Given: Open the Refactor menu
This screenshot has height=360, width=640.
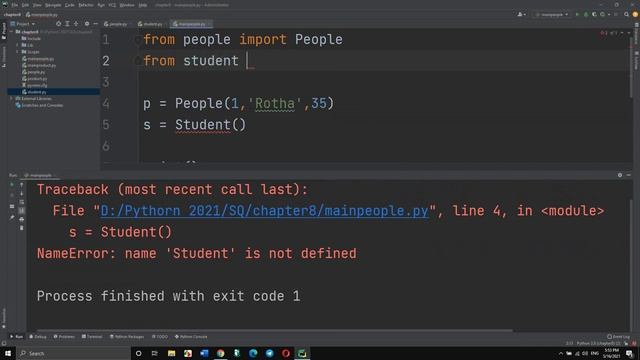Looking at the screenshot, I should [x=86, y=5].
